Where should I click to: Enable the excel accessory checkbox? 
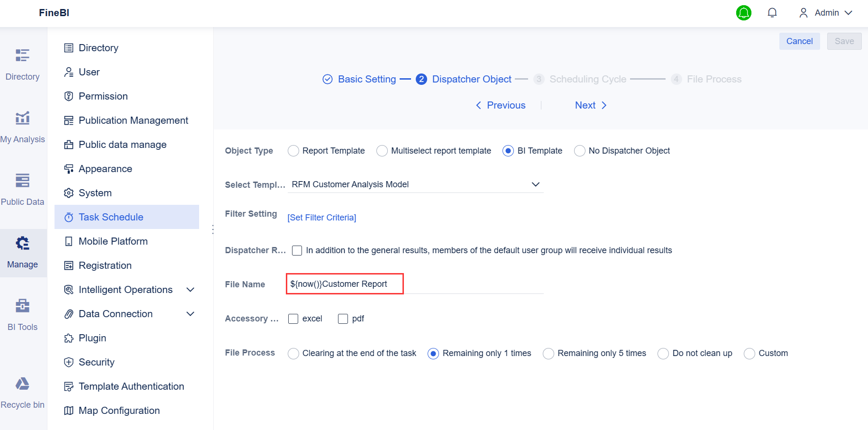click(292, 319)
